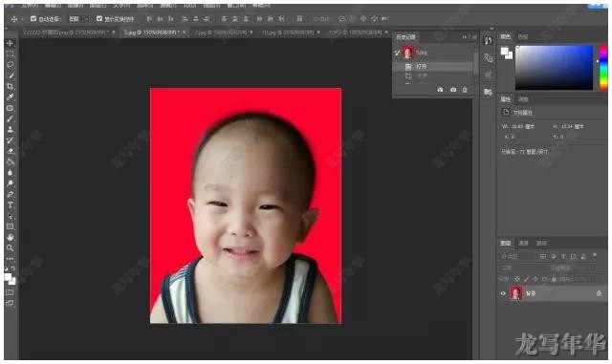612x364 pixels.
Task: Select the Zoom magnifier tool
Action: (11, 247)
